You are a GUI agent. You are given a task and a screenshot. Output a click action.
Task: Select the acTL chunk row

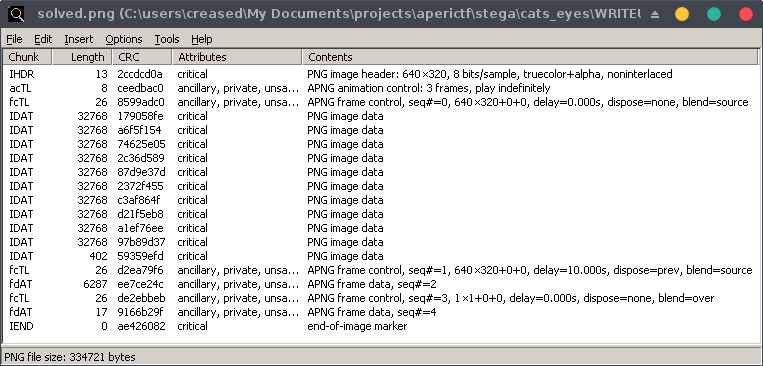tap(382, 89)
